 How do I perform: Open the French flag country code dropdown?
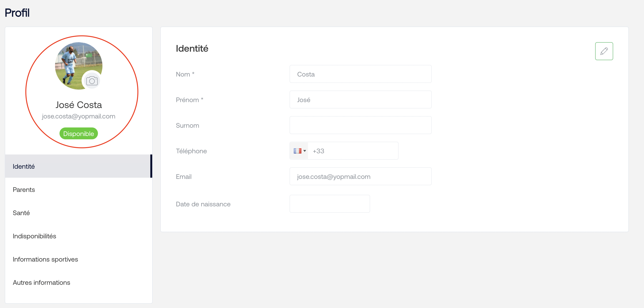tap(299, 151)
